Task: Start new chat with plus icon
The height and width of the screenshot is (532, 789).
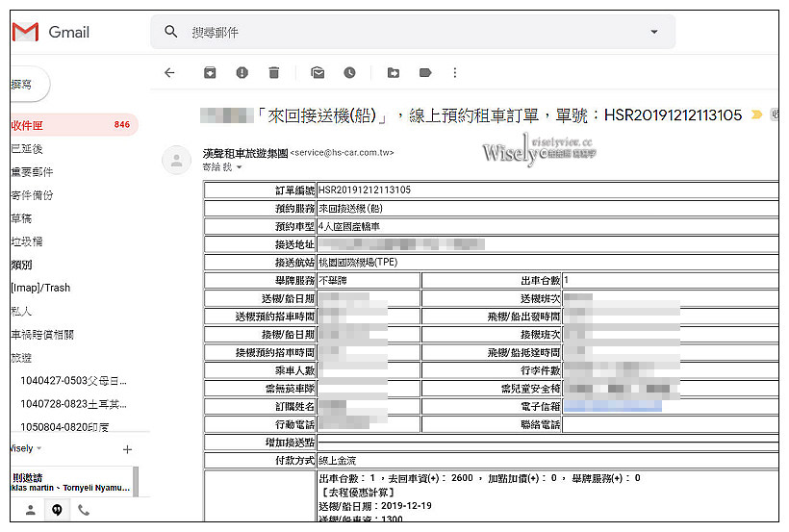Action: tap(127, 449)
